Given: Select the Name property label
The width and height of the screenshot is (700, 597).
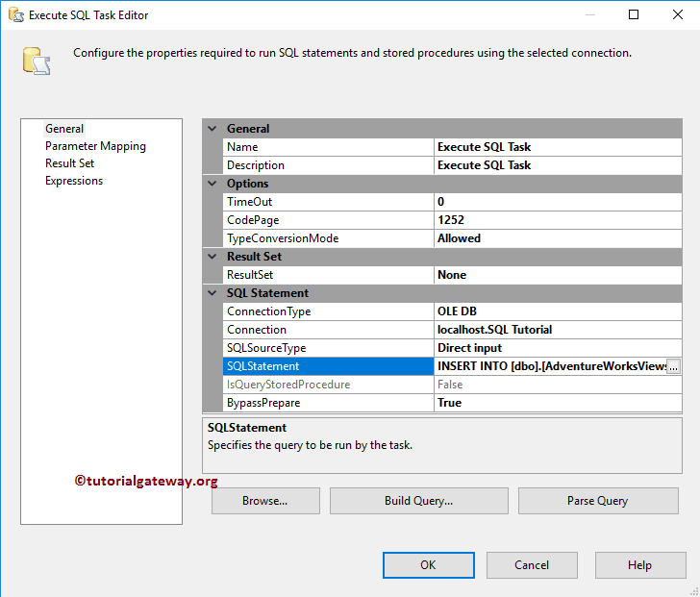Looking at the screenshot, I should point(328,147).
